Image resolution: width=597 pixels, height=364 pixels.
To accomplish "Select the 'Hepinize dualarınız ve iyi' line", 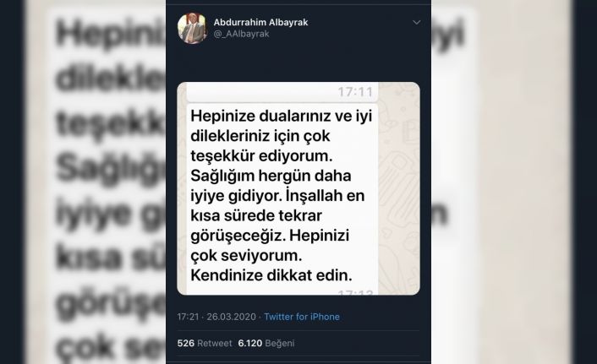I will pyautogui.click(x=281, y=116).
